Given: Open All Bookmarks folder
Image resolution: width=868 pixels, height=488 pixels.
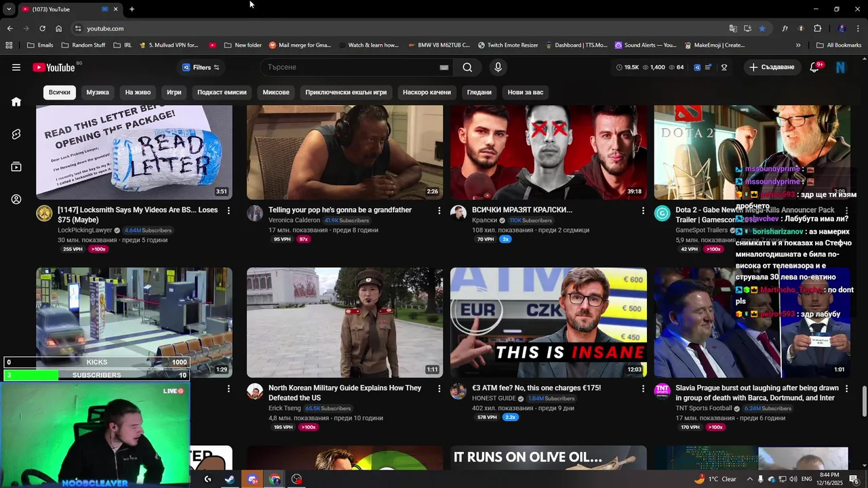Looking at the screenshot, I should click(x=839, y=45).
